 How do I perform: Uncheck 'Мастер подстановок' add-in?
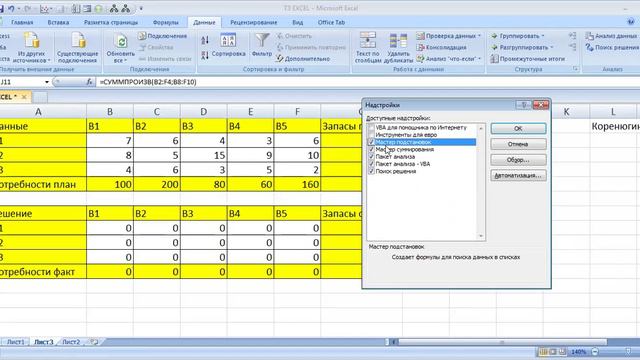click(x=371, y=142)
